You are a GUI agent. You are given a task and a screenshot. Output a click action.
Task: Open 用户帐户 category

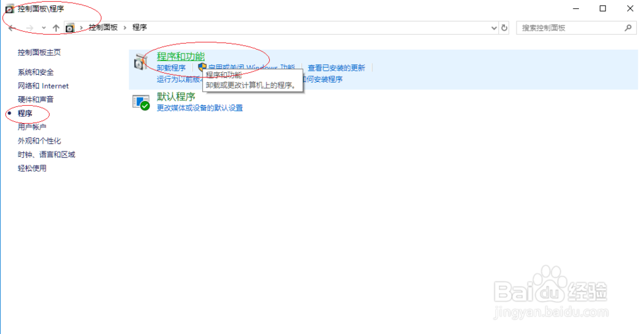click(32, 126)
